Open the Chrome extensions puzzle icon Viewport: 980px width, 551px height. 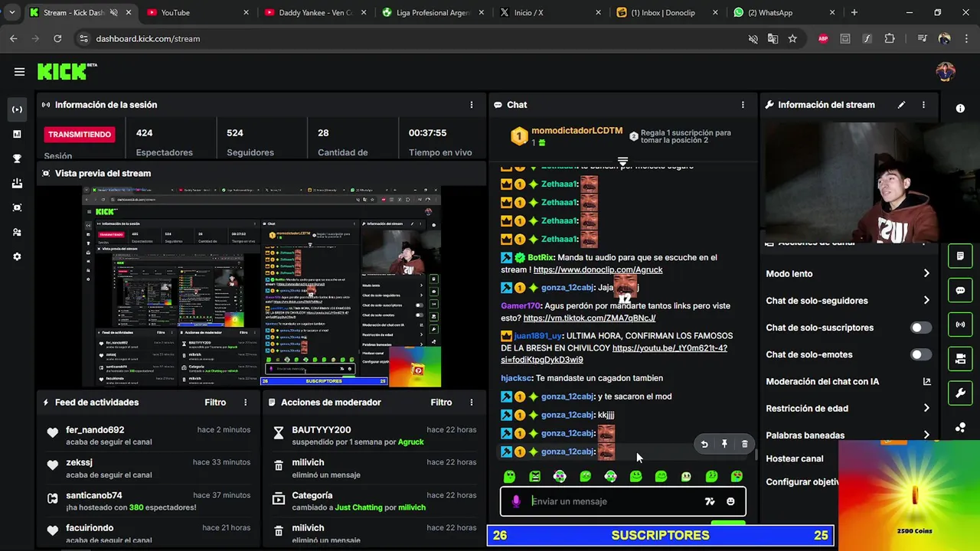(889, 38)
